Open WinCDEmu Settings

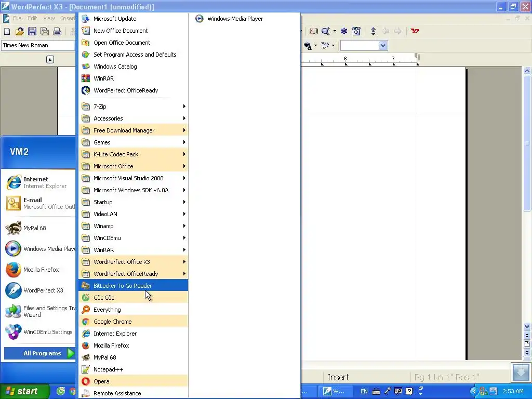(x=39, y=332)
